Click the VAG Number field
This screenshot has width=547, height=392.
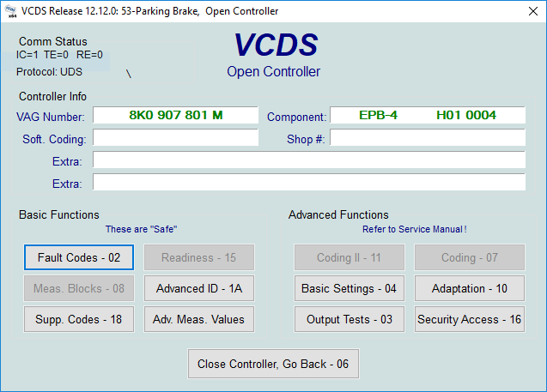coord(175,115)
